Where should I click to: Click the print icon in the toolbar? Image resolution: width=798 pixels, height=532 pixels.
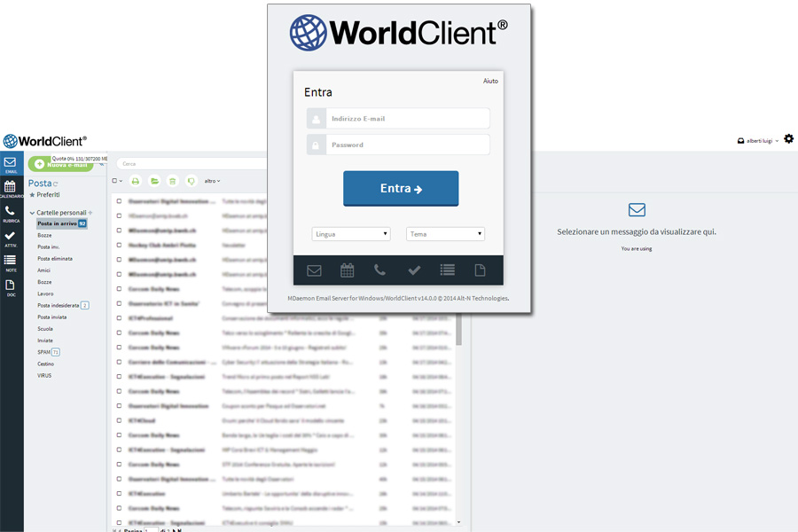135,181
